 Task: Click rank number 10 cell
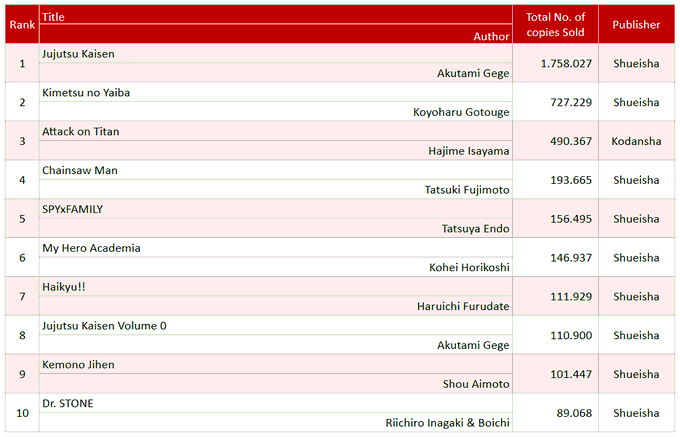tap(22, 413)
